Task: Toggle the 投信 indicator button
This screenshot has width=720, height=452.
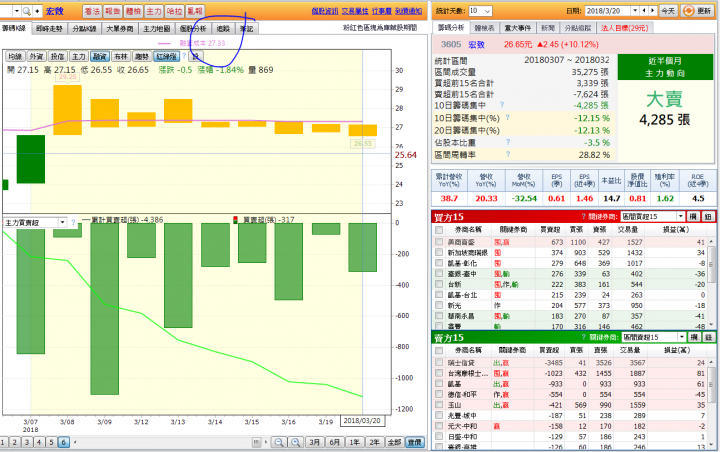Action: 57,56
